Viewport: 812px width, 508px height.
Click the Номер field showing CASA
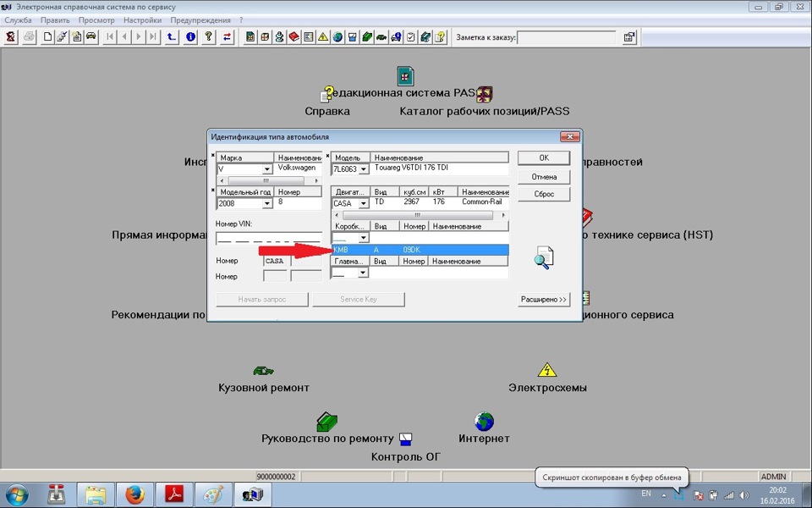point(275,261)
